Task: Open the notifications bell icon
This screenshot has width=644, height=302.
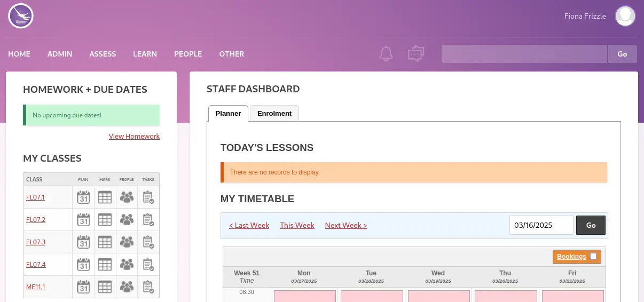Action: (x=386, y=53)
